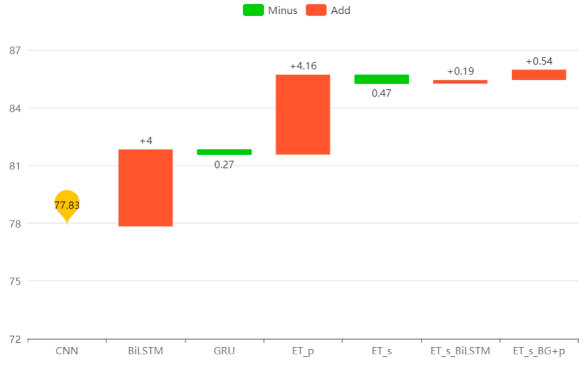This screenshot has width=588, height=365.
Task: Click the ET_s_BG+p x-axis label
Action: [x=539, y=351]
